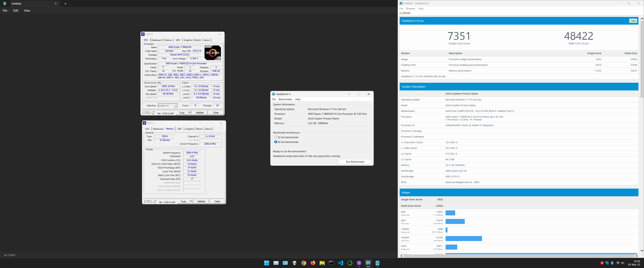Click Geekbench vertical scrollbar up arrow
Screen dimensions: 644x268
[642, 19]
